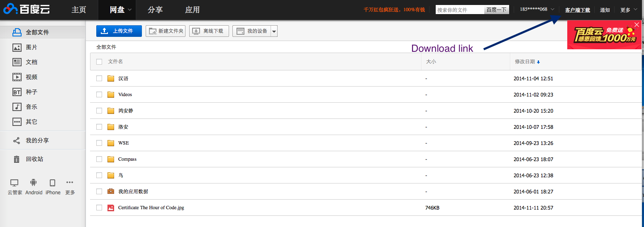
Task: Check the box for 鸿安静 folder
Action: point(99,111)
